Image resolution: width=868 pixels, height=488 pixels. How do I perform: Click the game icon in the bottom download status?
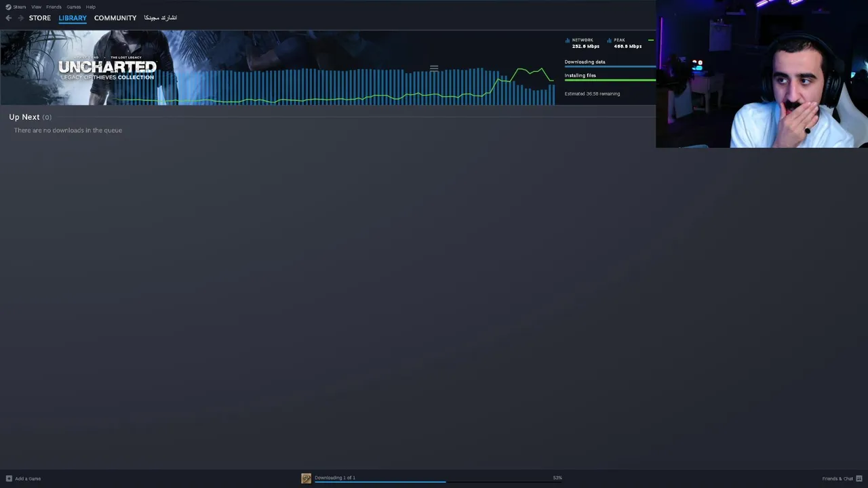(x=307, y=479)
